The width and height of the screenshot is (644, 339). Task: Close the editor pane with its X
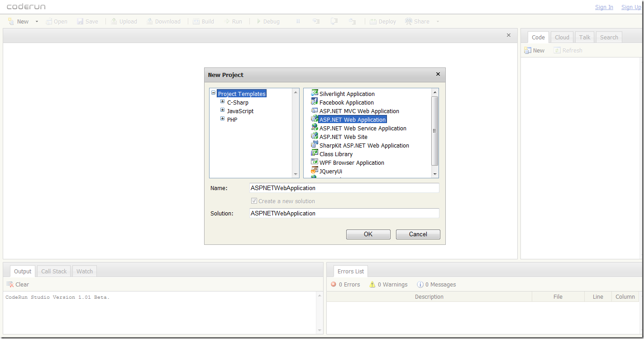(509, 35)
